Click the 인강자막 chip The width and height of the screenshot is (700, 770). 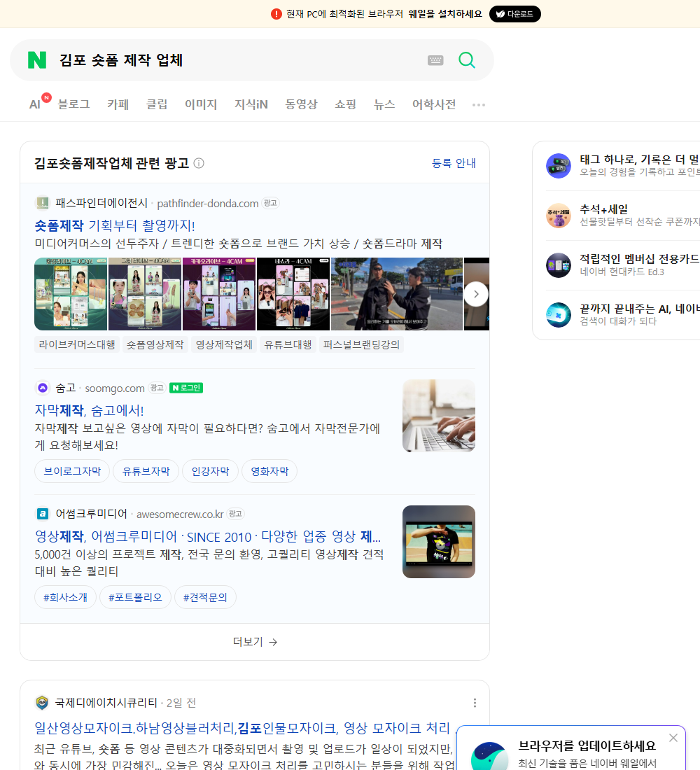[x=210, y=471]
